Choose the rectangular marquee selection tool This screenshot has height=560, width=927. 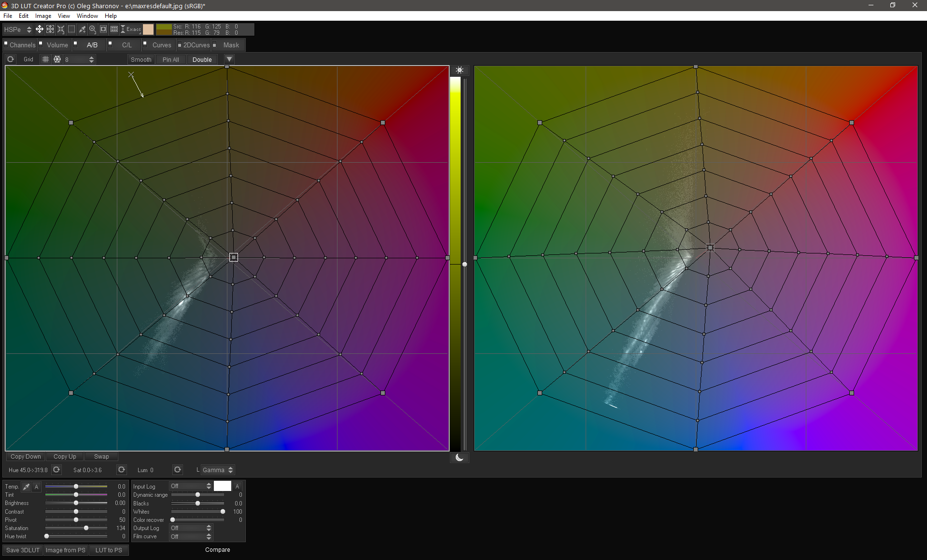[71, 29]
